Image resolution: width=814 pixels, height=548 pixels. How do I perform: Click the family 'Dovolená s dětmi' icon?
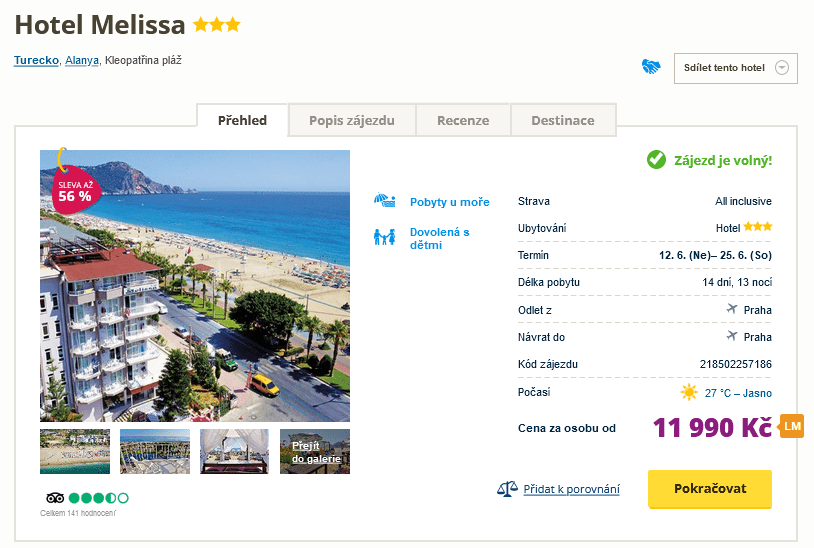click(384, 238)
